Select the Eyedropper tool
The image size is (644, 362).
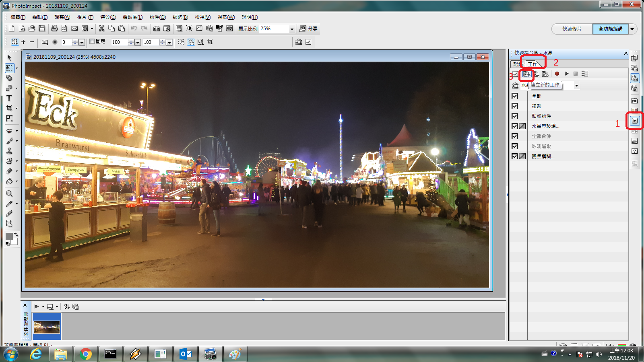click(9, 204)
